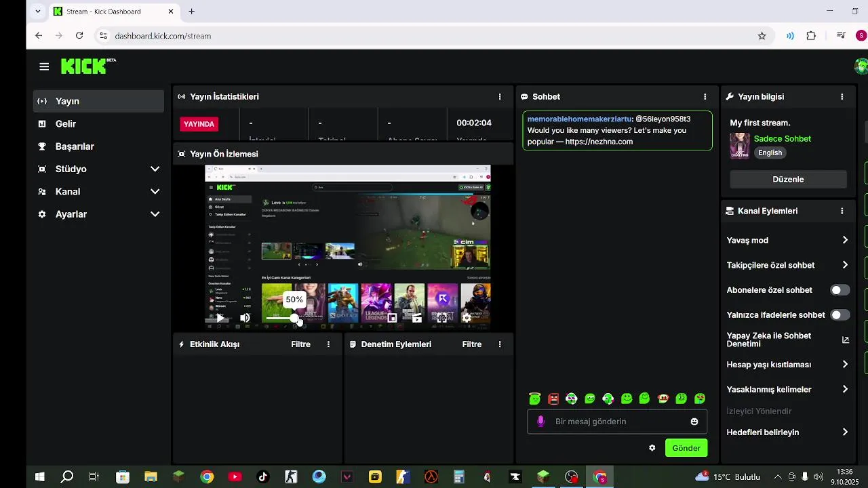Open chat settings gear beside Gönder
Viewport: 868px width, 488px height.
tap(652, 448)
